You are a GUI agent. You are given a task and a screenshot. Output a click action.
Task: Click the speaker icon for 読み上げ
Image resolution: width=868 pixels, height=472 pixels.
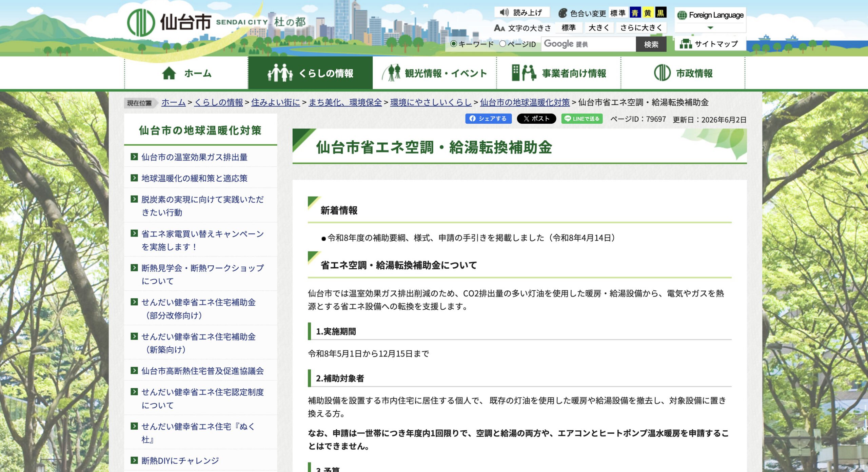(504, 13)
